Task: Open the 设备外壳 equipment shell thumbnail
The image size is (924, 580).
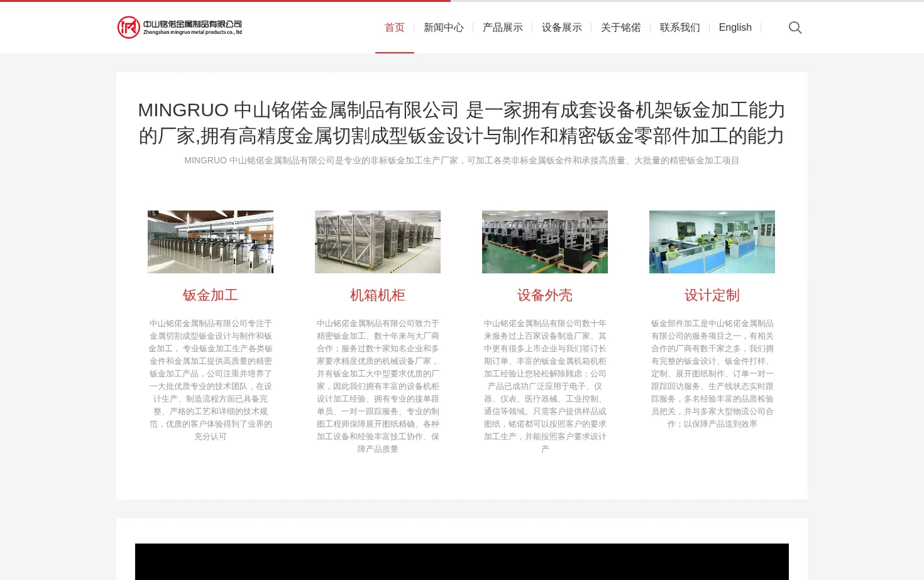Action: click(545, 242)
